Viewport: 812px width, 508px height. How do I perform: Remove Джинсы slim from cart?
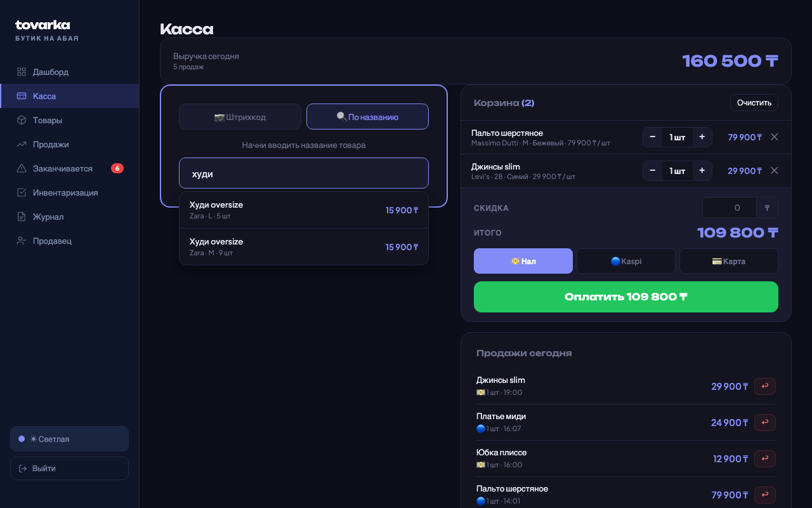click(774, 171)
